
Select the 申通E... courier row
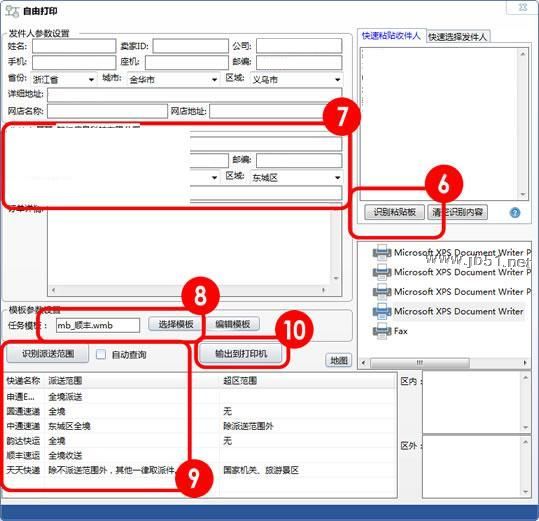pos(199,397)
